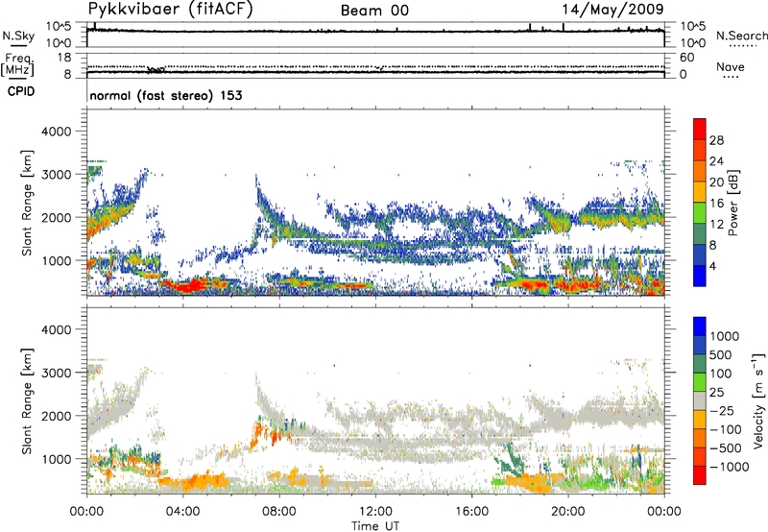Click the '16:00' time tick label

click(471, 512)
